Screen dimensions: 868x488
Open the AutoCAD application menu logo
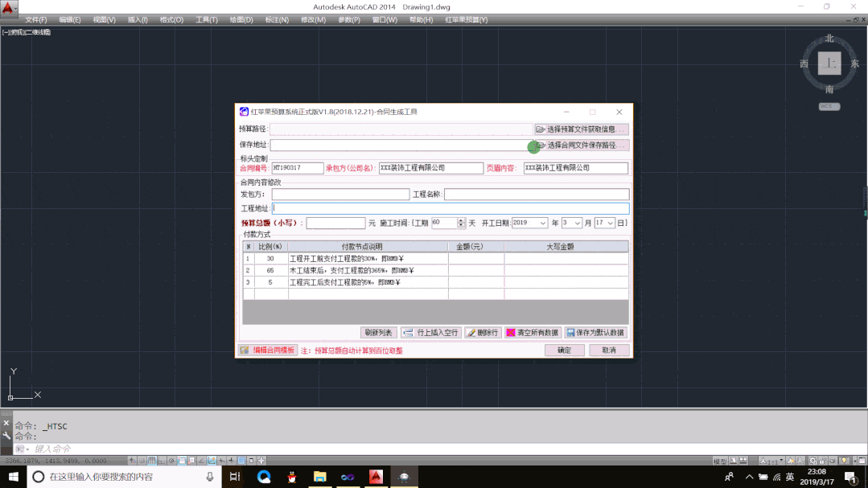(8, 8)
